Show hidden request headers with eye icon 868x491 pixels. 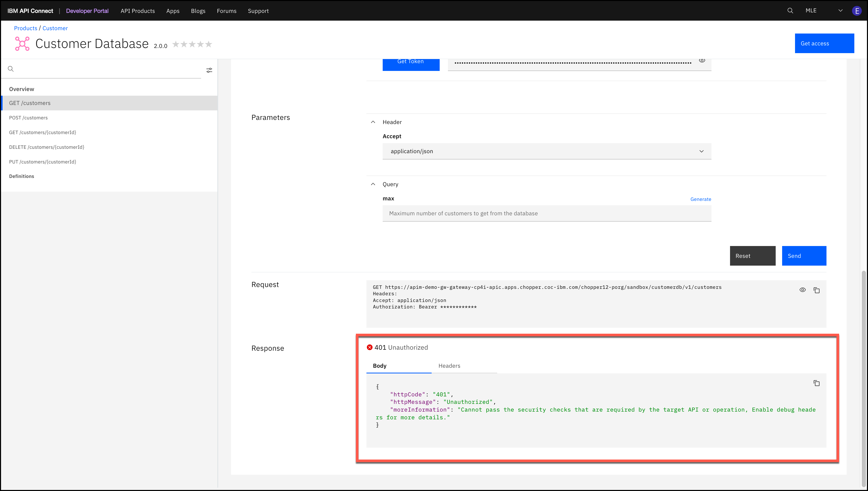click(803, 290)
